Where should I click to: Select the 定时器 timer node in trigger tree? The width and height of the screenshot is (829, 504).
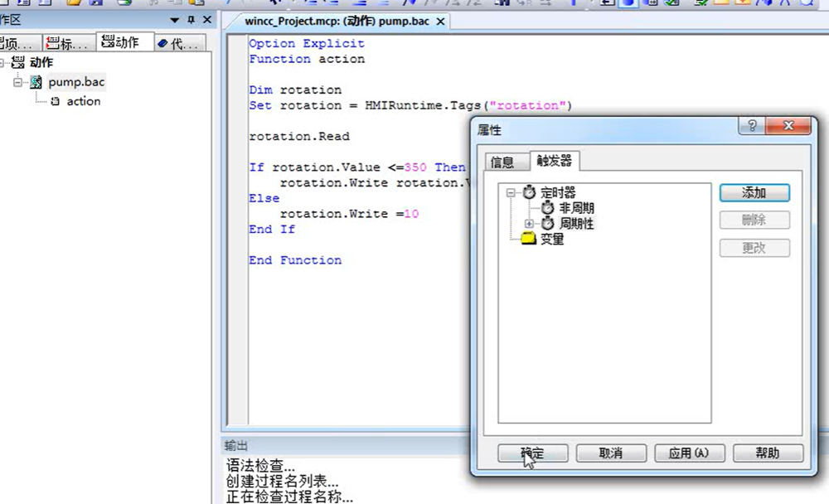557,193
